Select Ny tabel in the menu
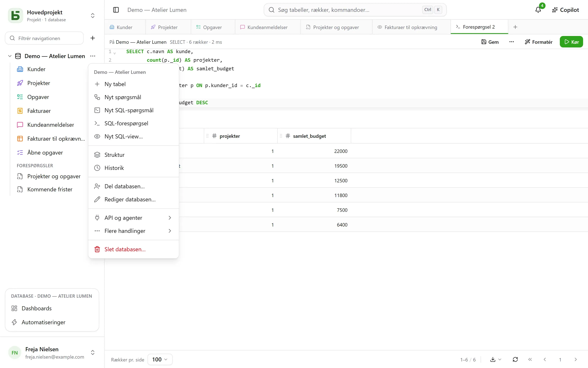This screenshot has height=368, width=588. coord(133,84)
